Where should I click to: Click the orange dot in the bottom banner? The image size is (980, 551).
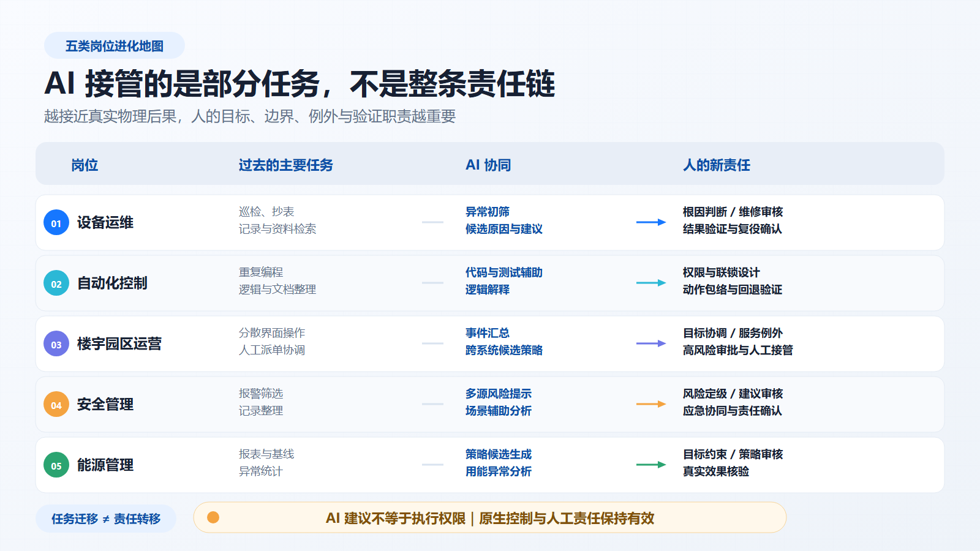pos(213,517)
